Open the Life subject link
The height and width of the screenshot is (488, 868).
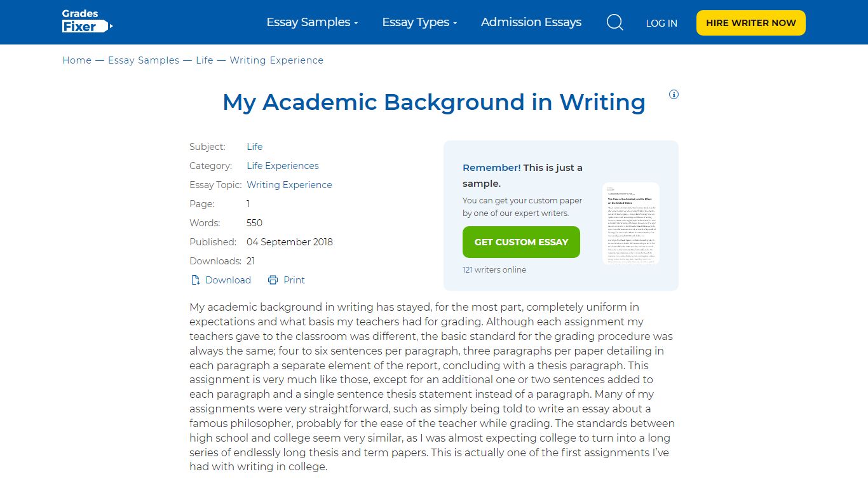[255, 147]
